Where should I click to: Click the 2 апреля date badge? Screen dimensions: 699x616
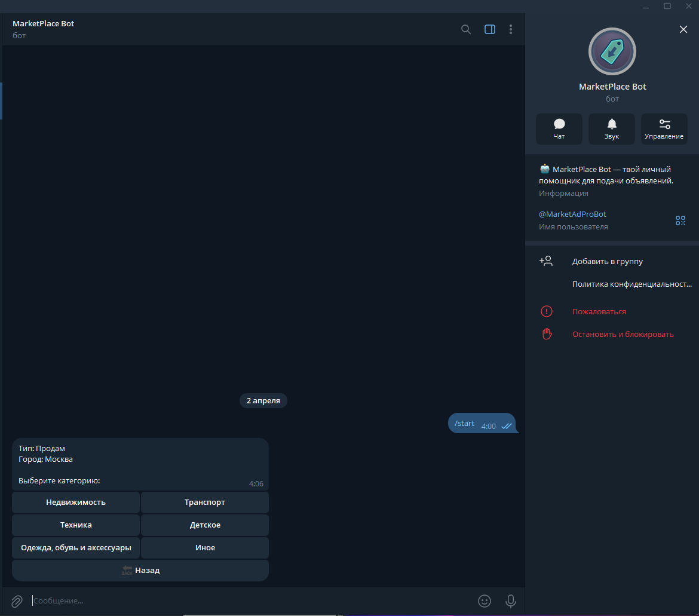[263, 401]
